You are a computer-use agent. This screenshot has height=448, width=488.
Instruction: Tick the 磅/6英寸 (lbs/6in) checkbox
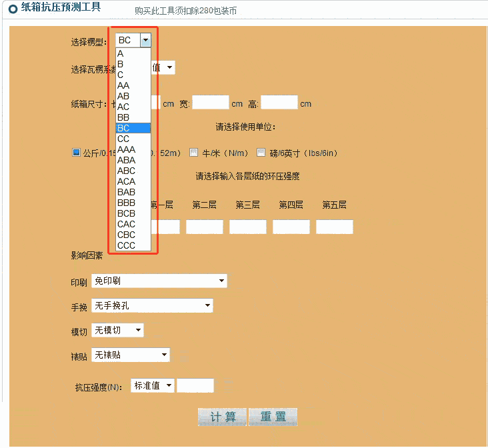(x=261, y=153)
